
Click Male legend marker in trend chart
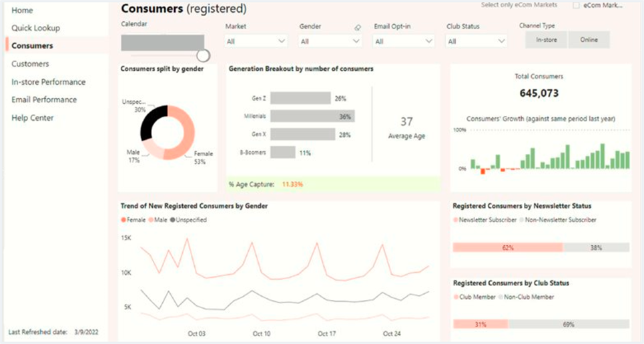coord(151,220)
